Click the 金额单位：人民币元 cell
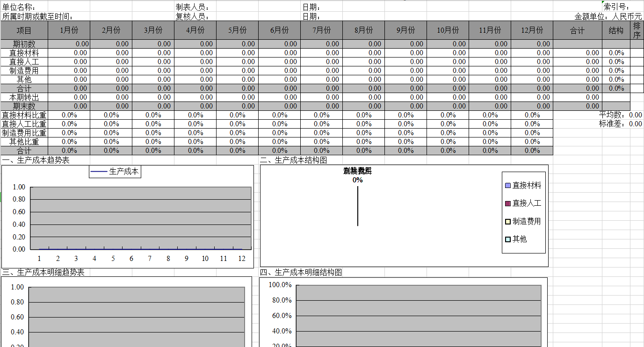Viewport: 644px width, 347px height. 608,16
